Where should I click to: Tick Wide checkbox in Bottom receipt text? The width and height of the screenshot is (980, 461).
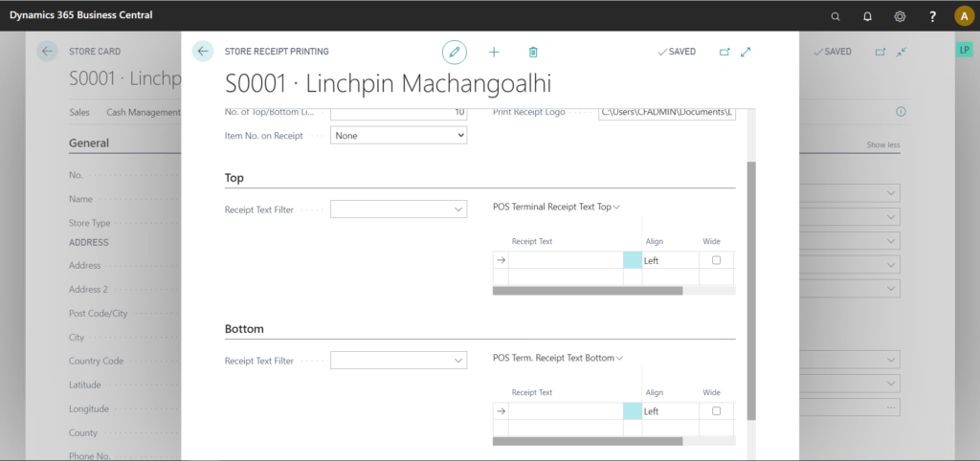click(x=716, y=411)
